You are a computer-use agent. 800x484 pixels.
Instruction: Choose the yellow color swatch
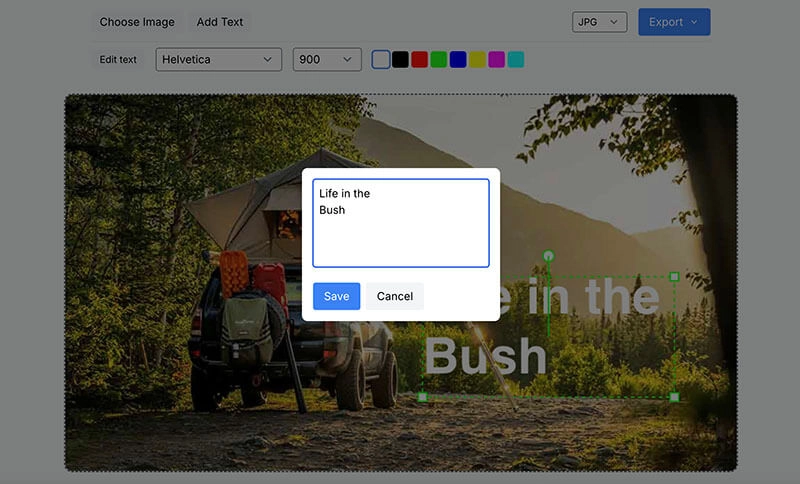(x=478, y=60)
